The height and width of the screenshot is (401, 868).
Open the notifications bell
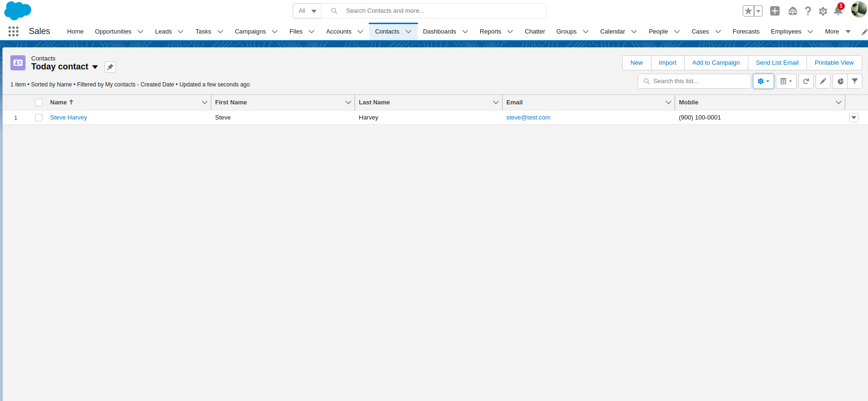coord(838,11)
